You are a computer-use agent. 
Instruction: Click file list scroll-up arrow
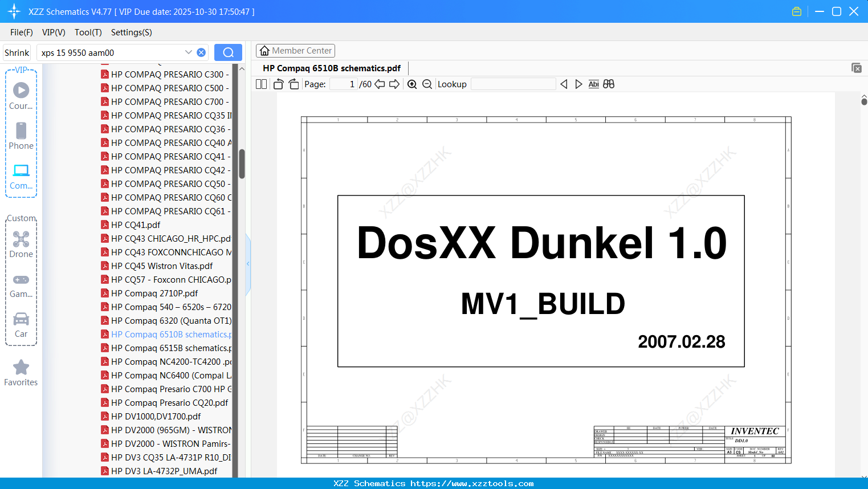pyautogui.click(x=242, y=69)
